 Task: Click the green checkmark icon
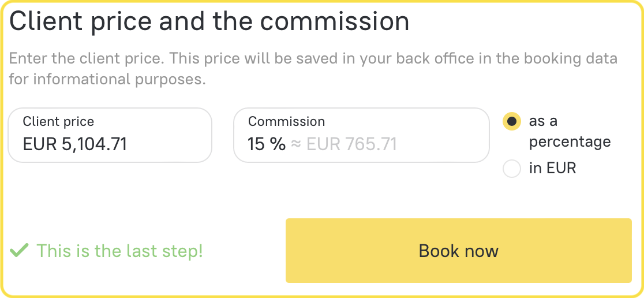(x=19, y=251)
